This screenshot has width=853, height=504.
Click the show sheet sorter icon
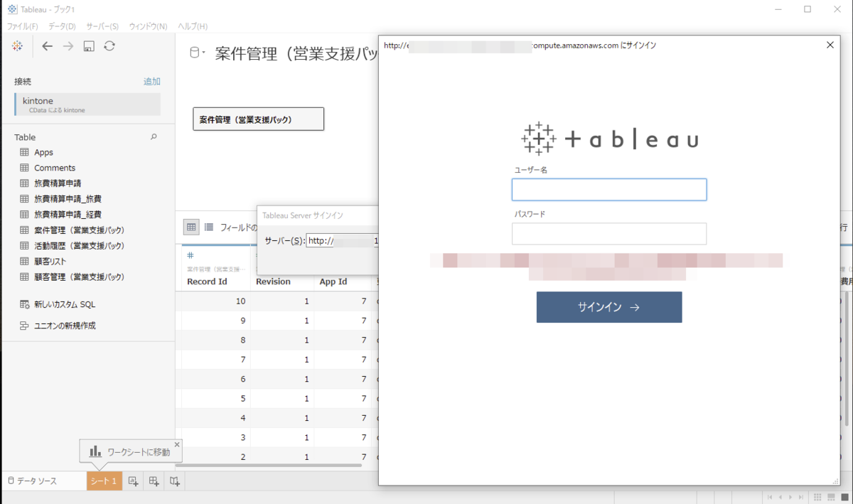tap(818, 497)
